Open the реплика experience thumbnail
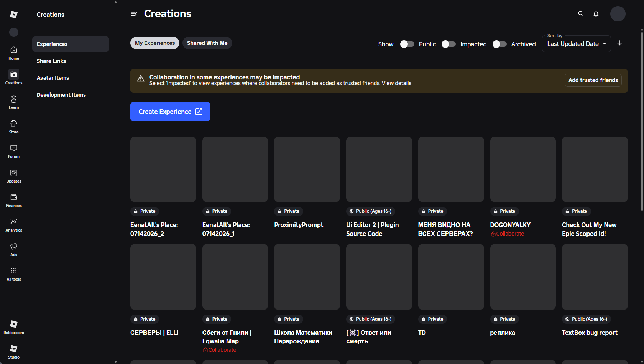 (x=523, y=277)
